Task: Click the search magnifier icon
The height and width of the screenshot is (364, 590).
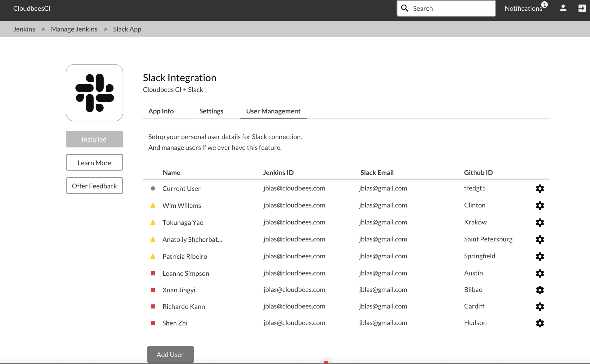Action: pyautogui.click(x=405, y=8)
